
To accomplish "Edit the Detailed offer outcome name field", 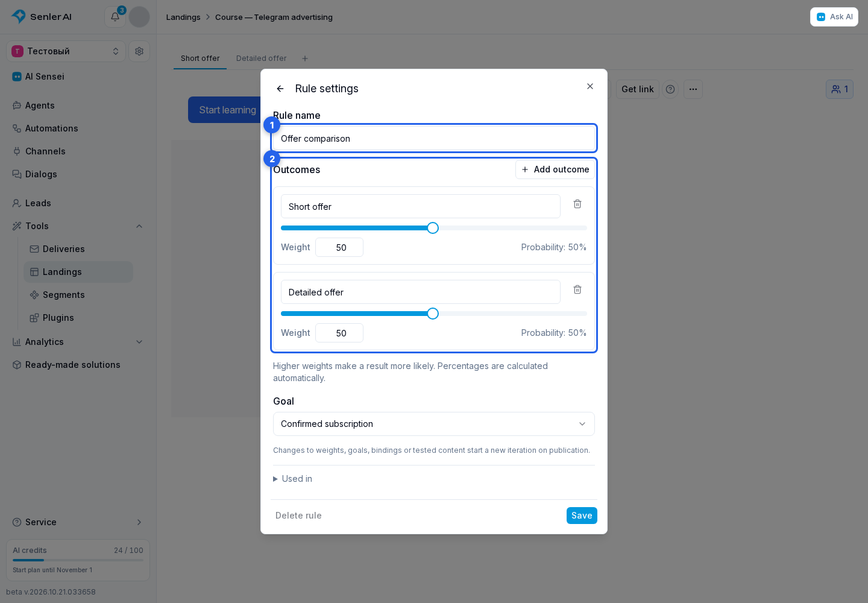I will pos(421,292).
